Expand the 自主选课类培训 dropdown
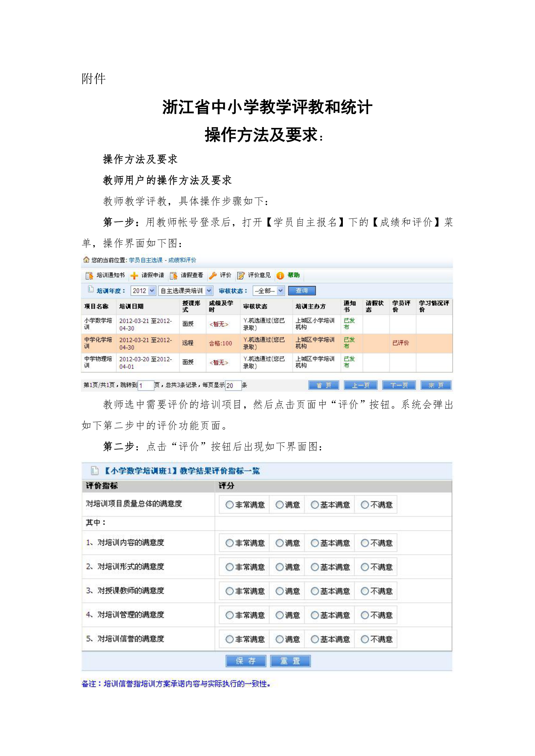Image resolution: width=535 pixels, height=756 pixels. [186, 291]
